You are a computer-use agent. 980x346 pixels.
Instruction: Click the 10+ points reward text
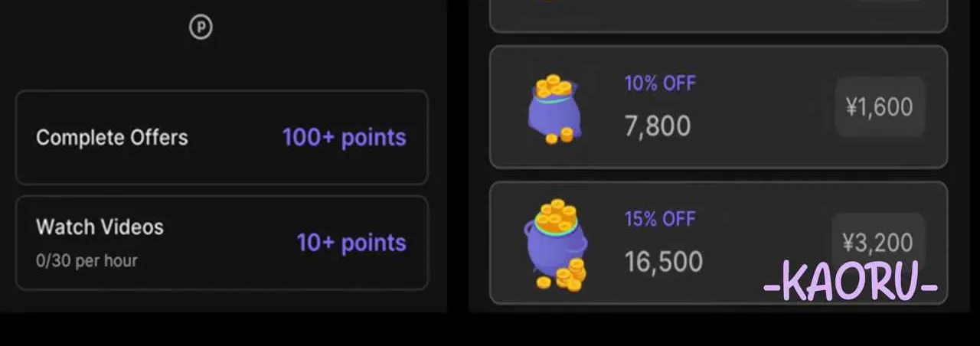click(x=351, y=243)
